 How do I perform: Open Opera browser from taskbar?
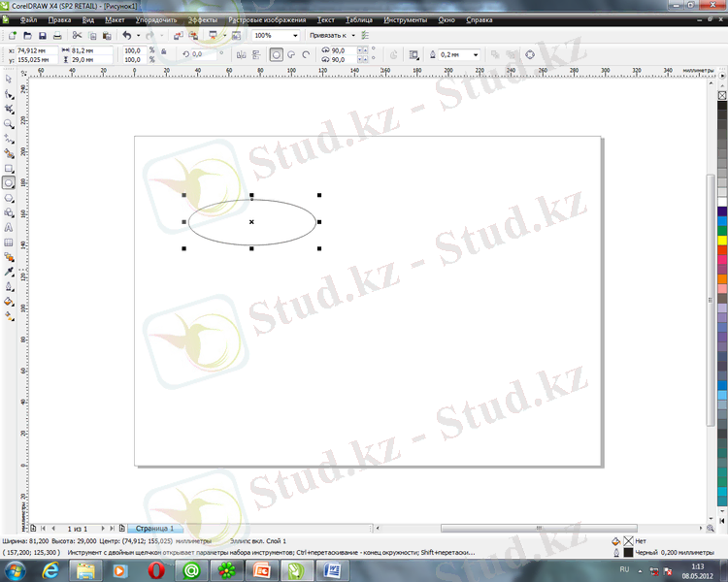coord(156,570)
